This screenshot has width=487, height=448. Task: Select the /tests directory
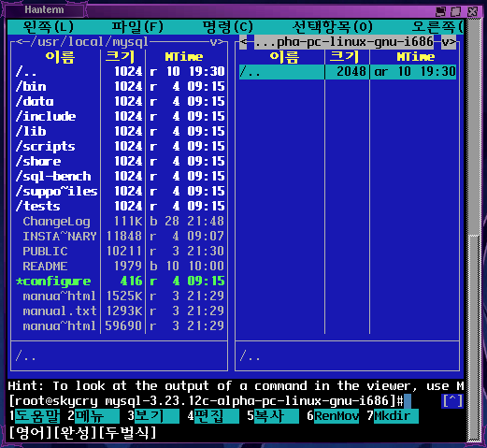point(120,207)
